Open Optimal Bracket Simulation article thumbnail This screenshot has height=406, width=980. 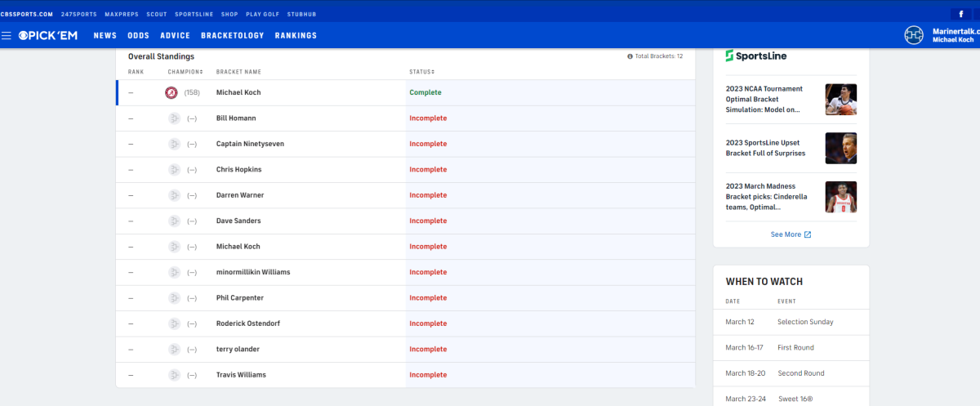(841, 100)
